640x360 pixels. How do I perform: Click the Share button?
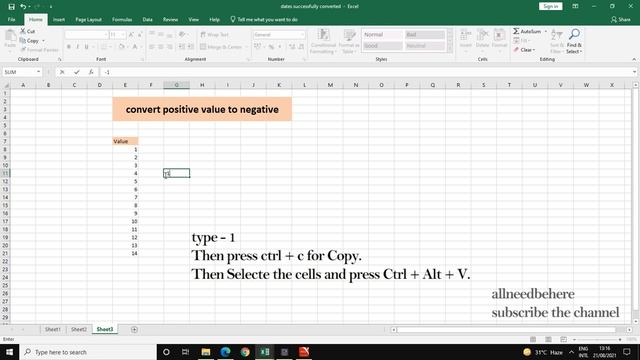620,20
